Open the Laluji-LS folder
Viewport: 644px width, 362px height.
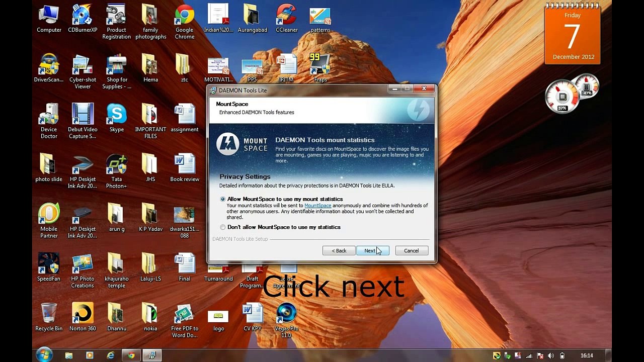click(150, 267)
